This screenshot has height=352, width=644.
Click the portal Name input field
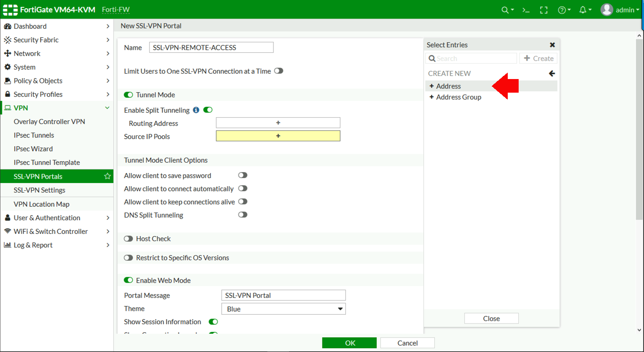[211, 47]
